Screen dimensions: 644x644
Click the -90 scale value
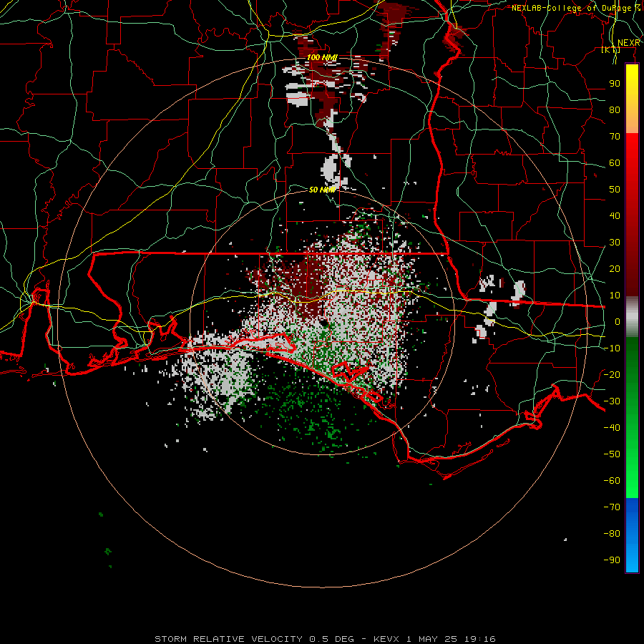pyautogui.click(x=612, y=560)
